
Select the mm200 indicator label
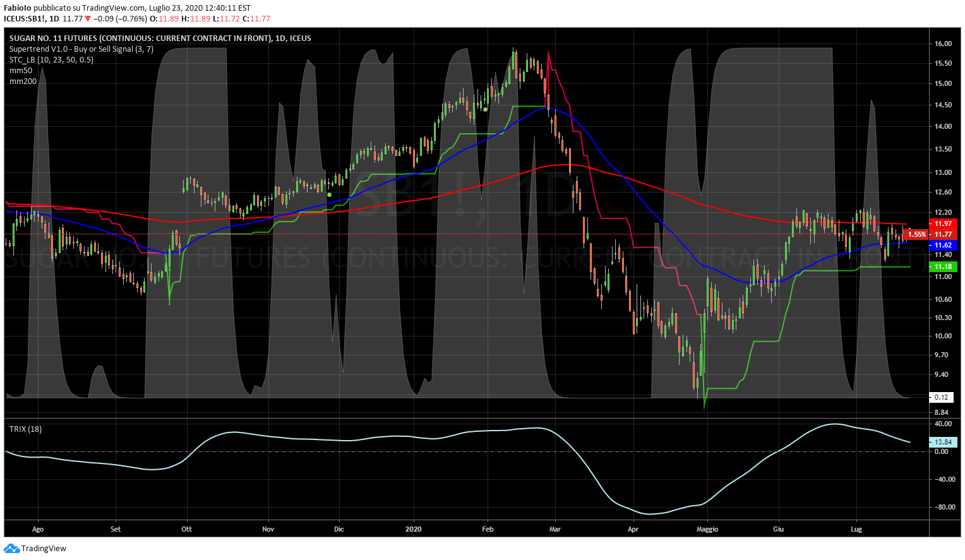click(23, 81)
